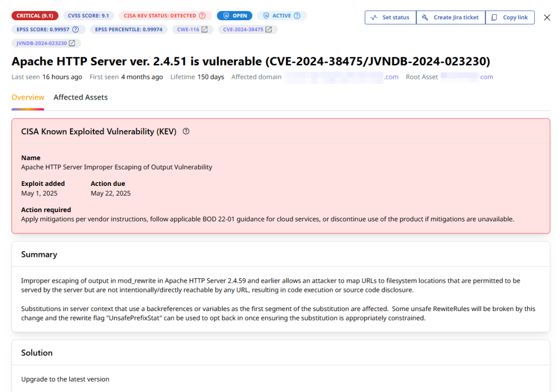The height and width of the screenshot is (392, 560).
Task: Click the Exploit added date 'May 1, 2025'
Action: pos(39,193)
